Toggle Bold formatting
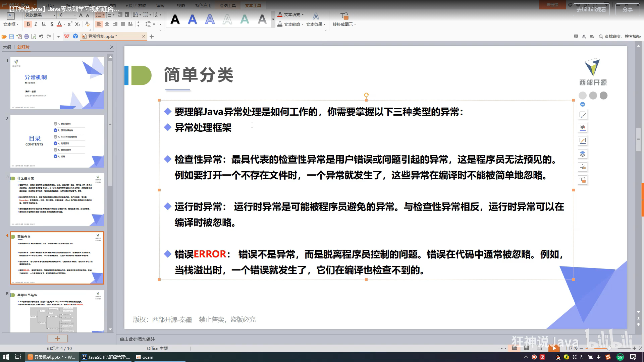The width and height of the screenshot is (644, 362). 28,24
